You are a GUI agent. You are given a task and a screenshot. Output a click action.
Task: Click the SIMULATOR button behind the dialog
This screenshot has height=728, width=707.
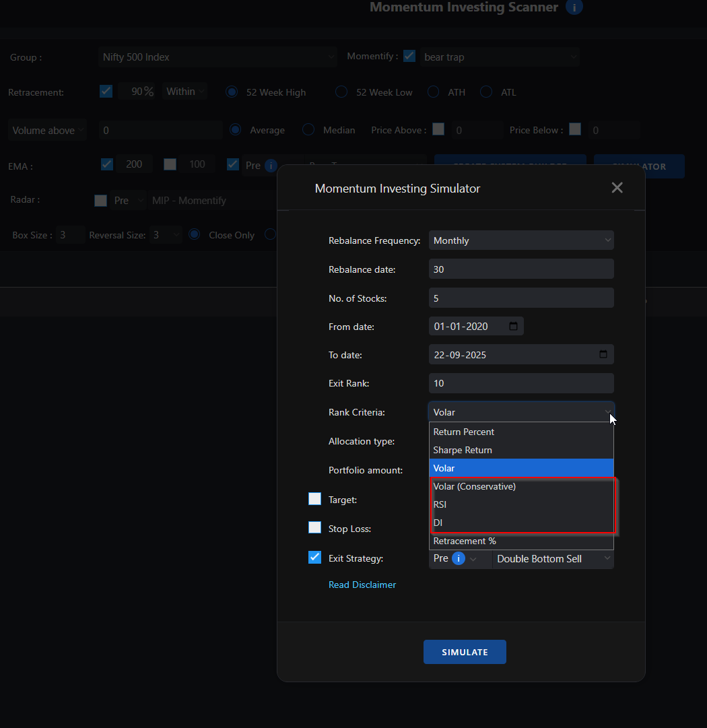coord(639,166)
